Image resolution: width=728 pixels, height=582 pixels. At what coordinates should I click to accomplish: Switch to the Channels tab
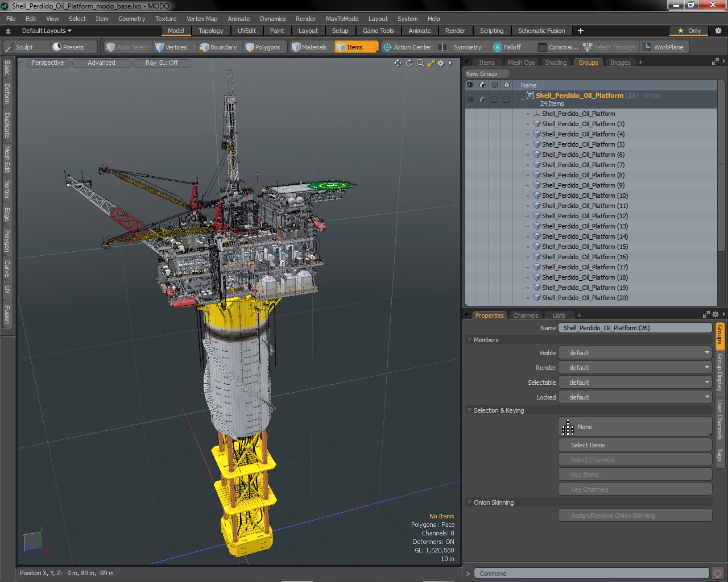point(525,315)
